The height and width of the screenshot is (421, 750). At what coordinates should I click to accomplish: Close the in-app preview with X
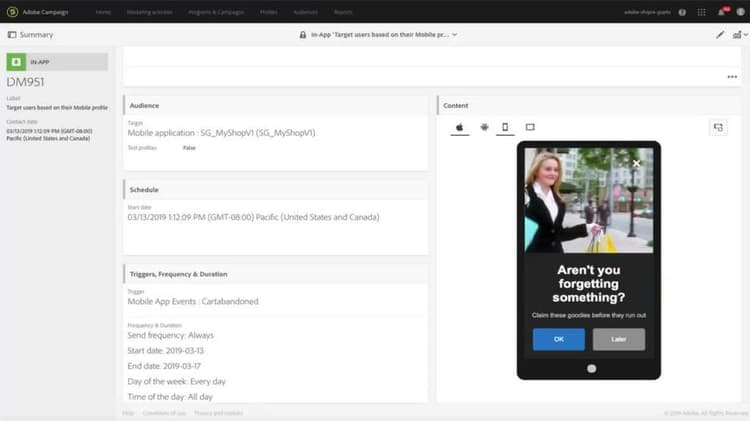click(x=636, y=163)
